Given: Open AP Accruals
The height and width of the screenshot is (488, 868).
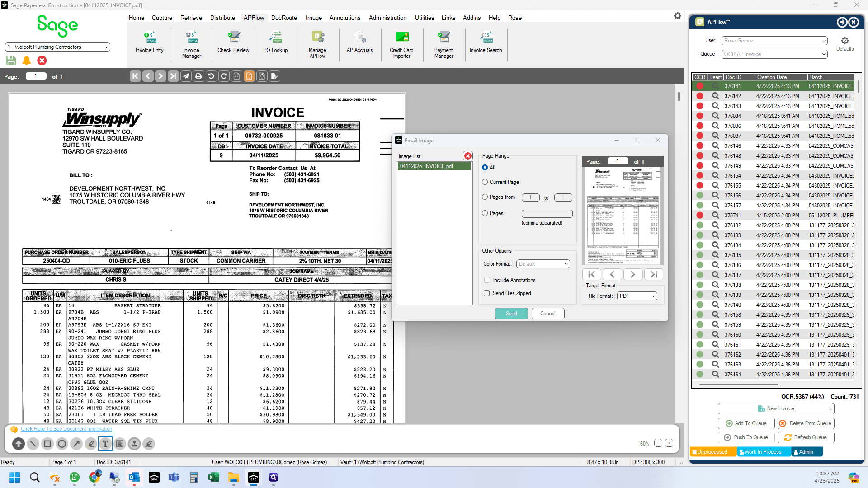Looking at the screenshot, I should [360, 43].
